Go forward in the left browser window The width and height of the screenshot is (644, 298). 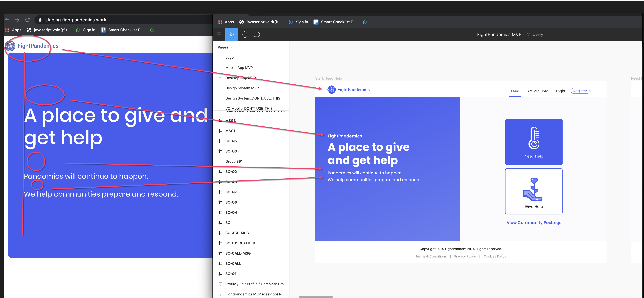coord(17,20)
